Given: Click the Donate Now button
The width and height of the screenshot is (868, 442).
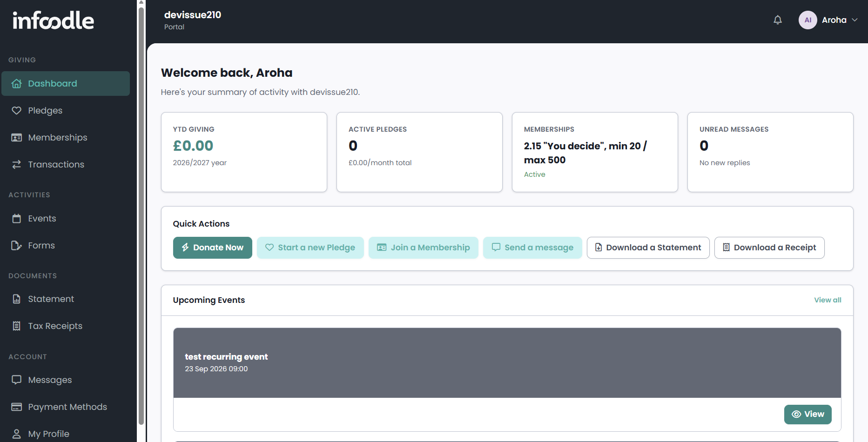Looking at the screenshot, I should 213,248.
